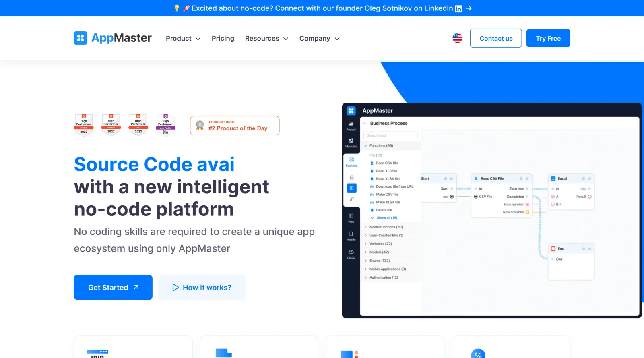Open the Product dropdown menu
644x358 pixels.
(x=183, y=38)
